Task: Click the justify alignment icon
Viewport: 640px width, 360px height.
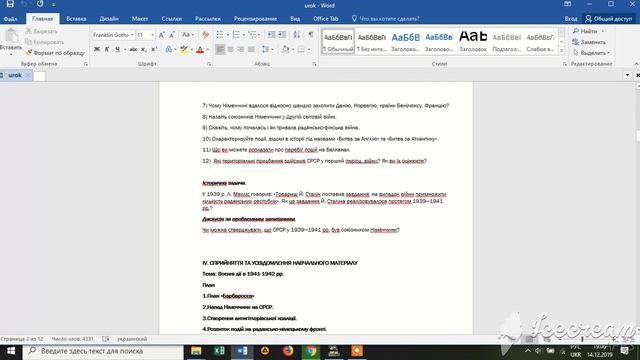Action: pos(251,49)
